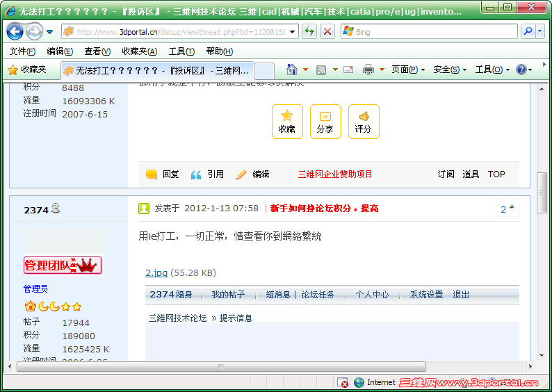Expand the RSS feeds dropdown arrow
The image size is (552, 392).
335,70
